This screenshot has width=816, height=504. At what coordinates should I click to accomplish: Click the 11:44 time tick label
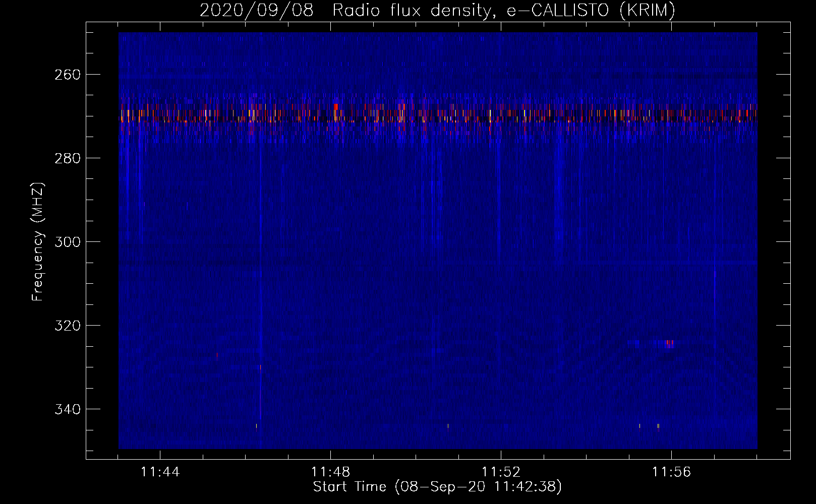coord(160,472)
